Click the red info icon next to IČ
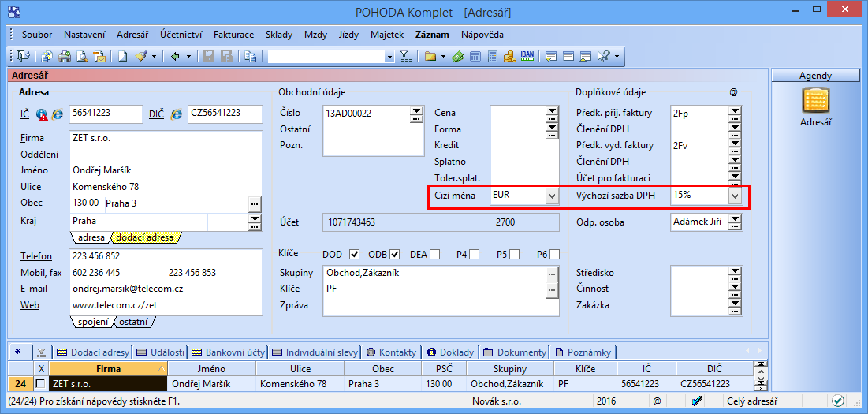The height and width of the screenshot is (414, 868). click(43, 114)
